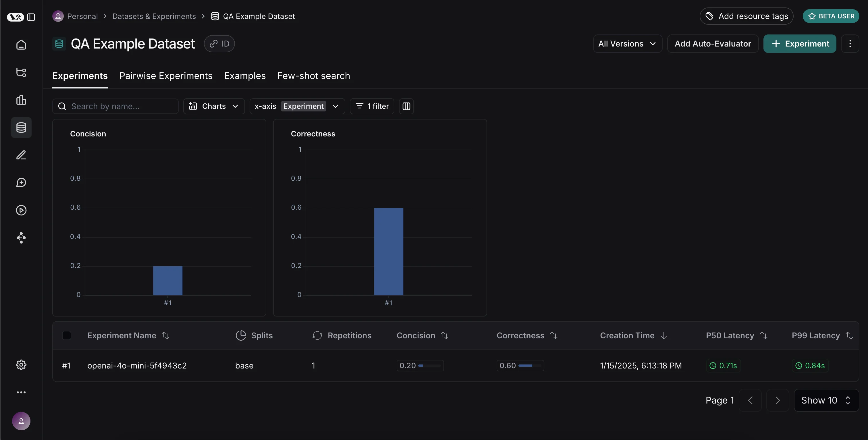This screenshot has height=440, width=868.
Task: Open the Few-shot search tab
Action: (314, 76)
